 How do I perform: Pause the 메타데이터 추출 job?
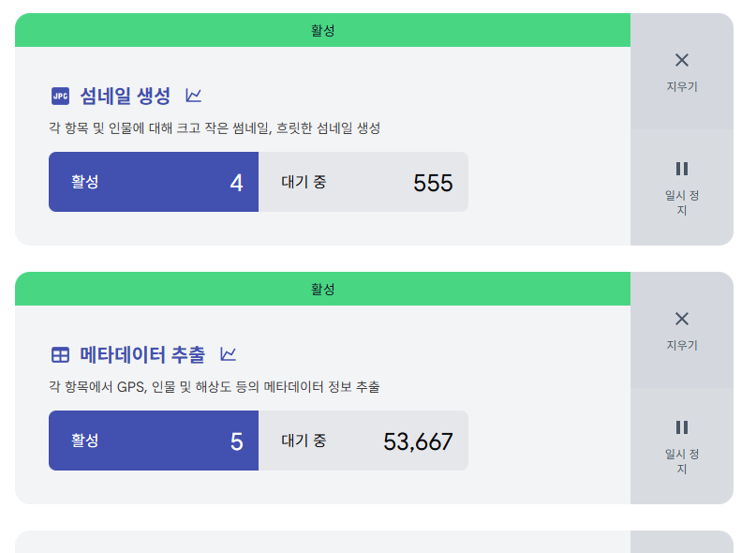(x=682, y=446)
